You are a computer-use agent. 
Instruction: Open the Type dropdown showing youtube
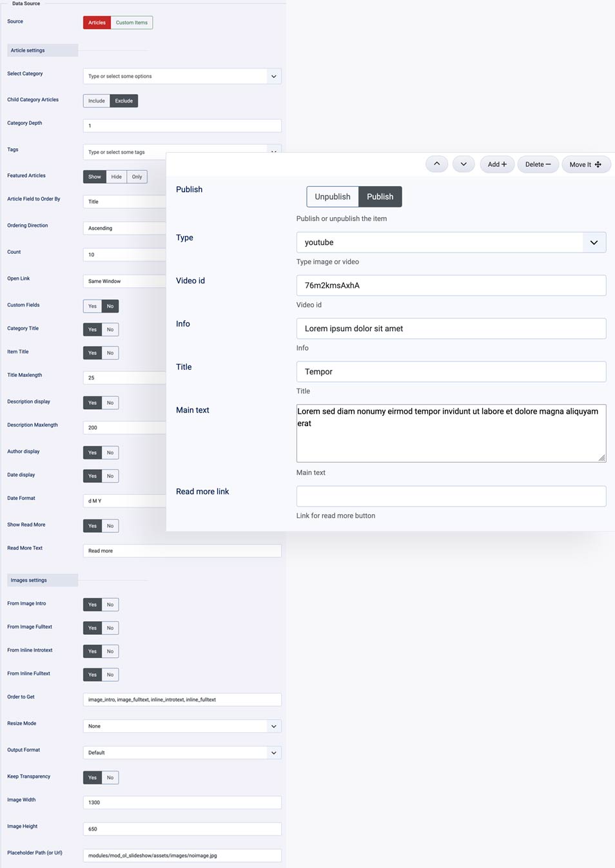[x=451, y=242]
